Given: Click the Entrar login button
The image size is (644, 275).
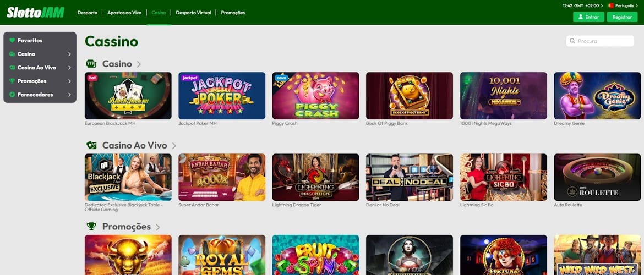Looking at the screenshot, I should pyautogui.click(x=588, y=17).
